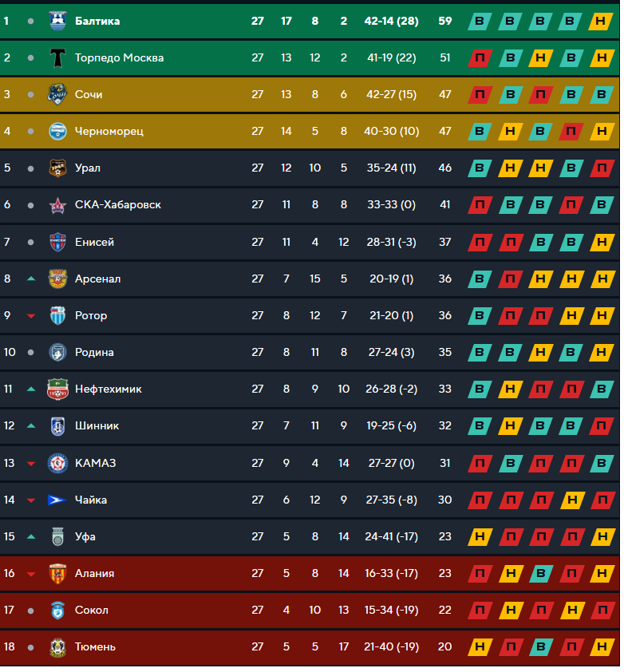The width and height of the screenshot is (624, 672).
Task: Click the Балтика team logo
Action: [x=57, y=21]
